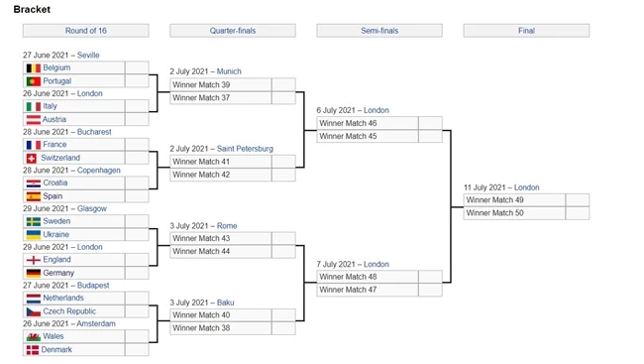The width and height of the screenshot is (644, 364).
Task: Click the England flag icon
Action: coord(34,260)
